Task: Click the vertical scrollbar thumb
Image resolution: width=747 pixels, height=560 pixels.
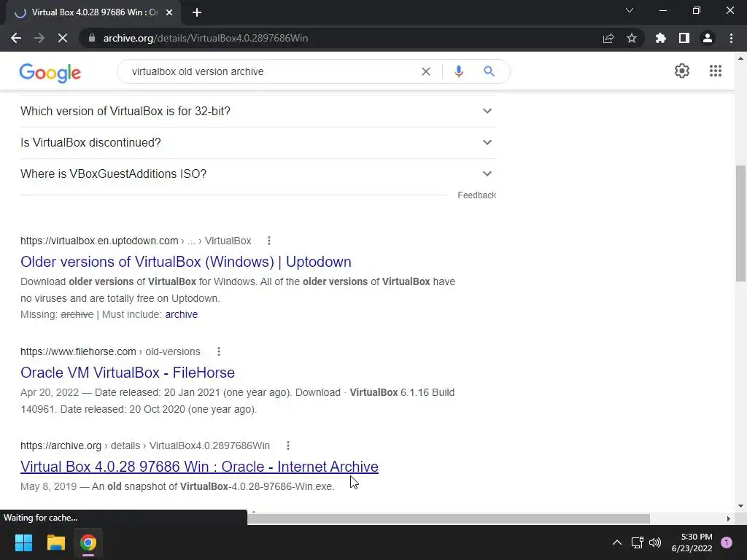Action: pos(740,223)
